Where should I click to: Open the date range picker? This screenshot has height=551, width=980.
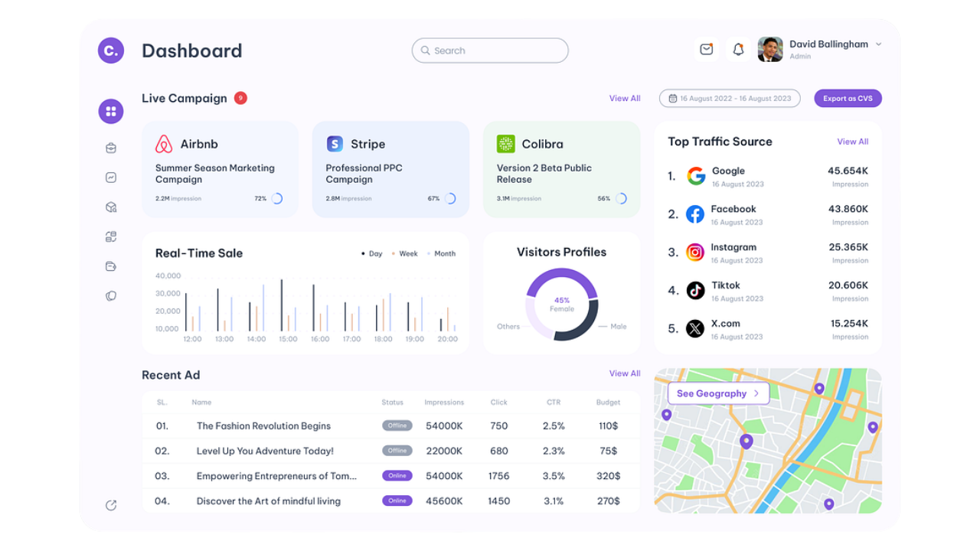pos(729,99)
